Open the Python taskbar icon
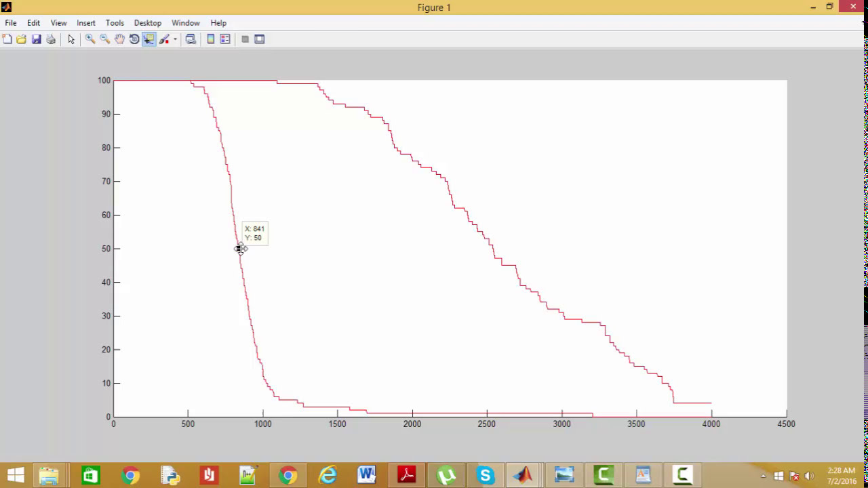The image size is (868, 488). [x=170, y=475]
